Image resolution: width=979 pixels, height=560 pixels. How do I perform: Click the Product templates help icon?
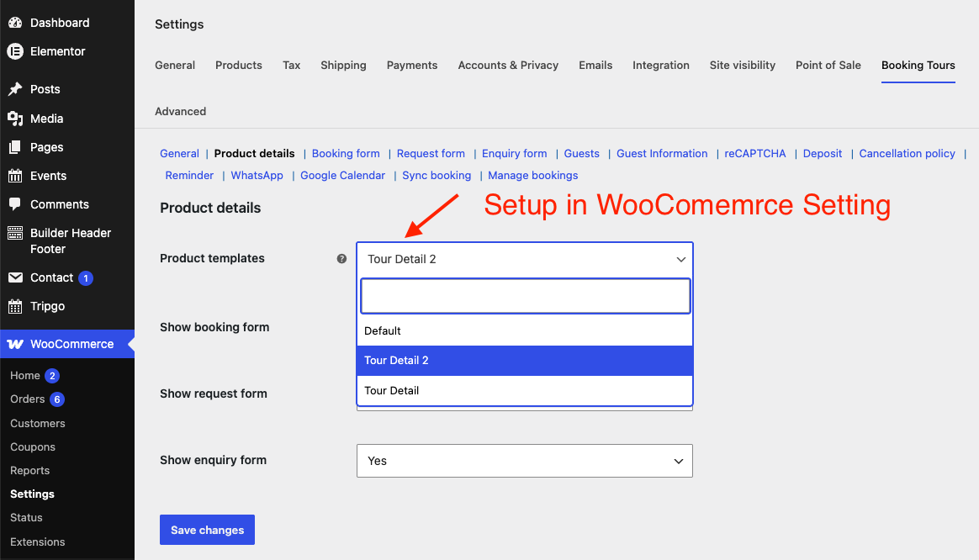click(341, 258)
